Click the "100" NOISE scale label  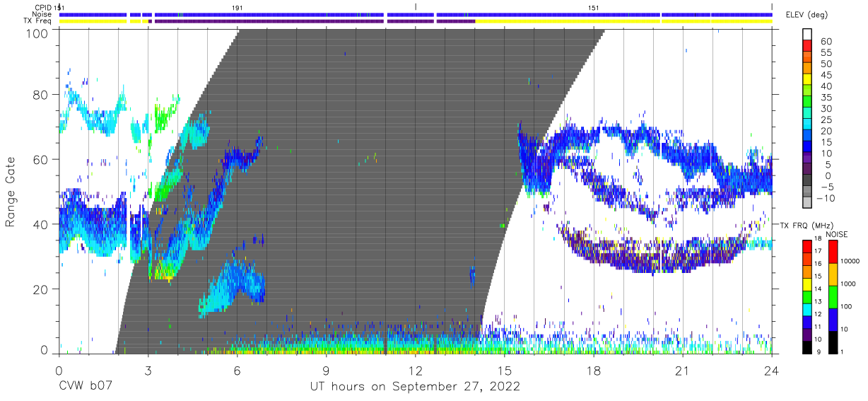pos(846,306)
